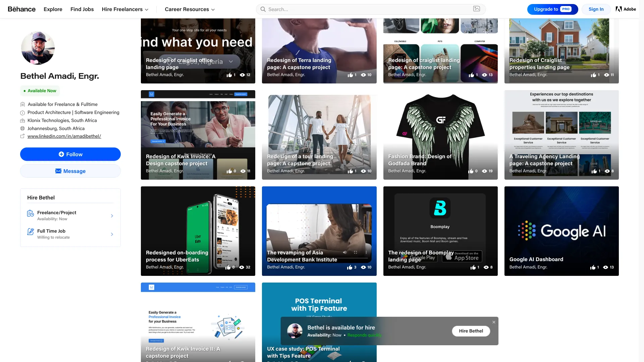This screenshot has width=644, height=362.
Task: View Bethel Amadi's profile photo
Action: 38,48
